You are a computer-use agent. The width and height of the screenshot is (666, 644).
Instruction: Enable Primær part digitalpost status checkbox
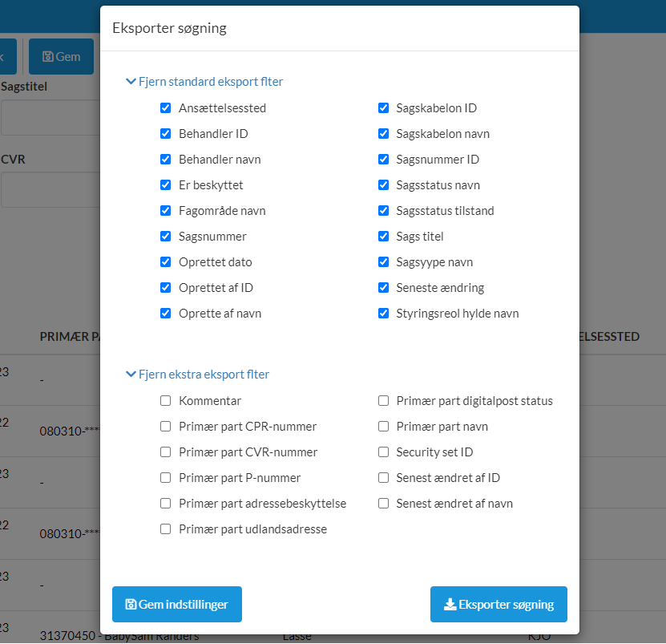click(x=383, y=401)
